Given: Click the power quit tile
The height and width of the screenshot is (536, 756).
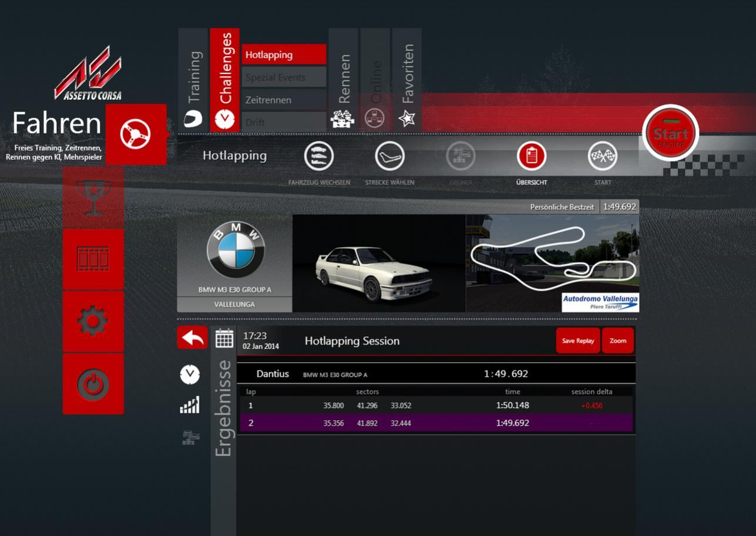Looking at the screenshot, I should pos(93,384).
